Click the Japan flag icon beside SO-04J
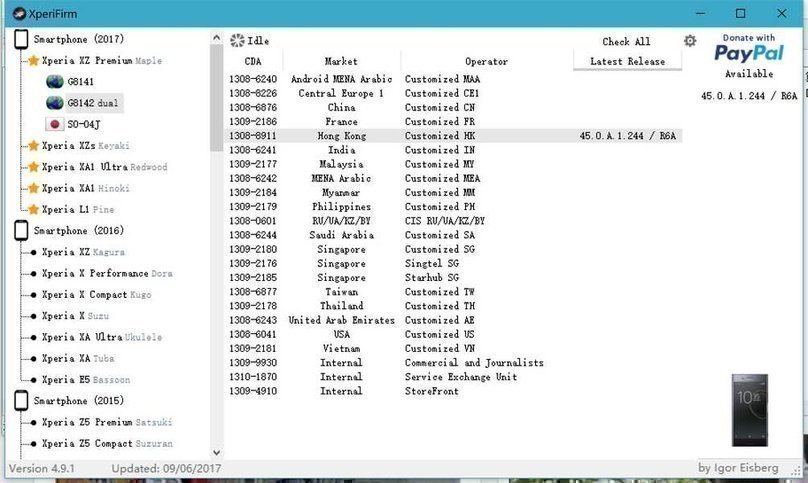Viewport: 808px width, 483px height. click(x=54, y=124)
